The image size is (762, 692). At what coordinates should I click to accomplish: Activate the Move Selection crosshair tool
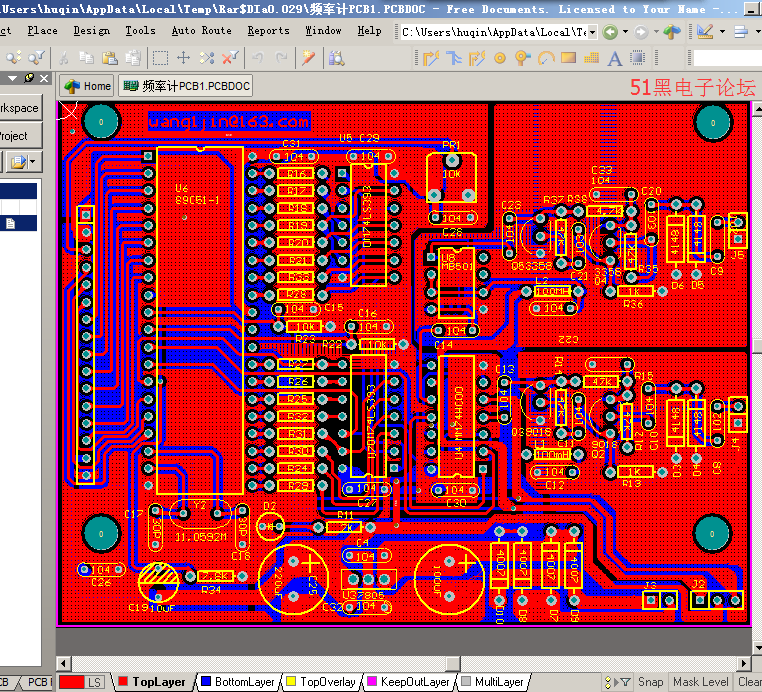pyautogui.click(x=183, y=58)
